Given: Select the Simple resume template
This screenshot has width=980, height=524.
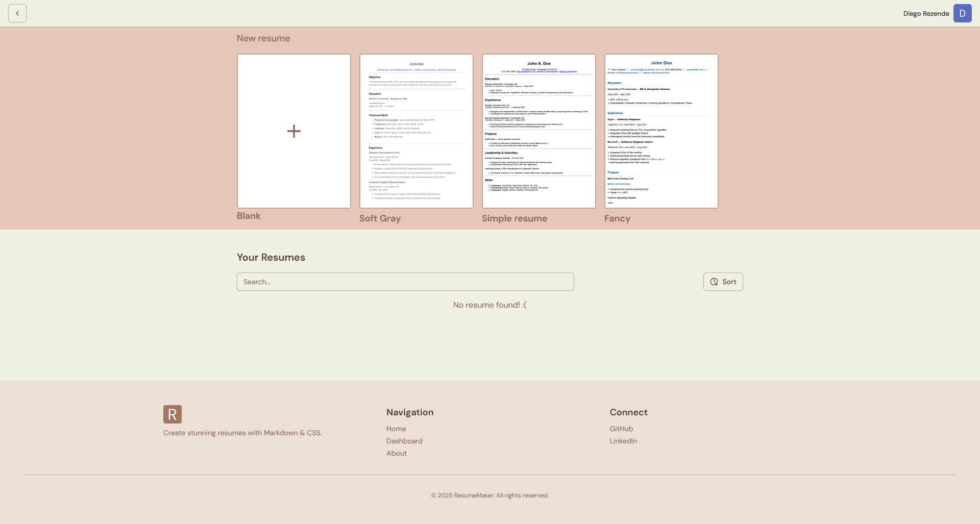Looking at the screenshot, I should tap(538, 131).
